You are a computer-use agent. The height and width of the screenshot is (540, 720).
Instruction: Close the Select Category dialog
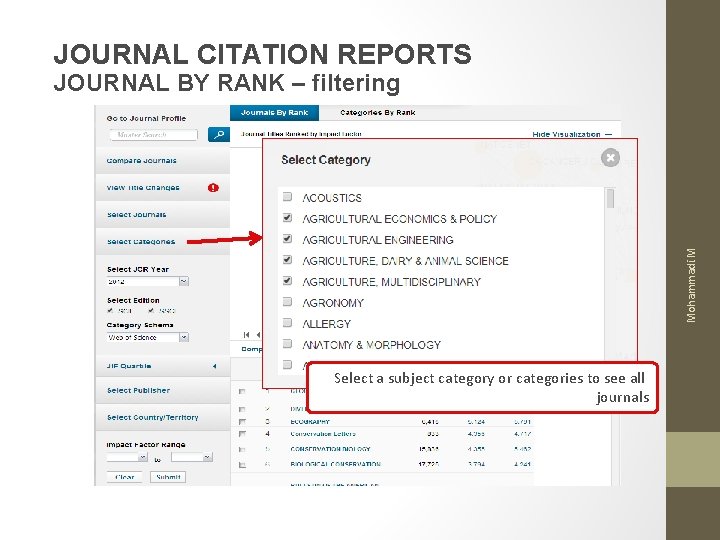[x=610, y=158]
